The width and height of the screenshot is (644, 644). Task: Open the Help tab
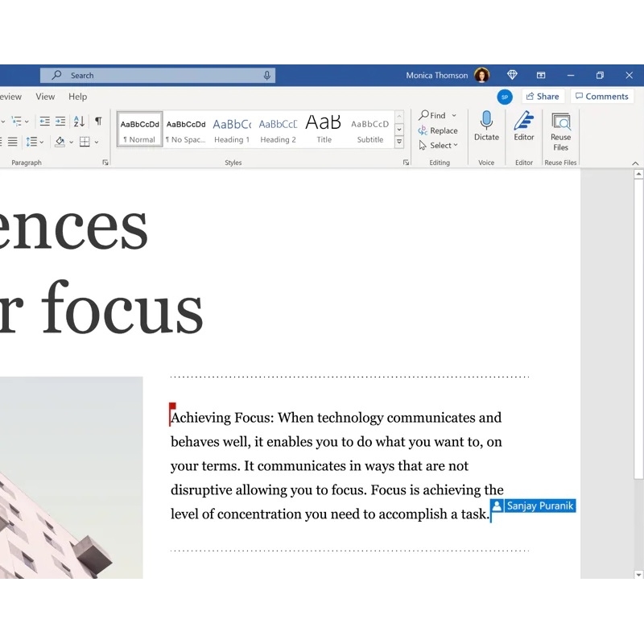[77, 96]
